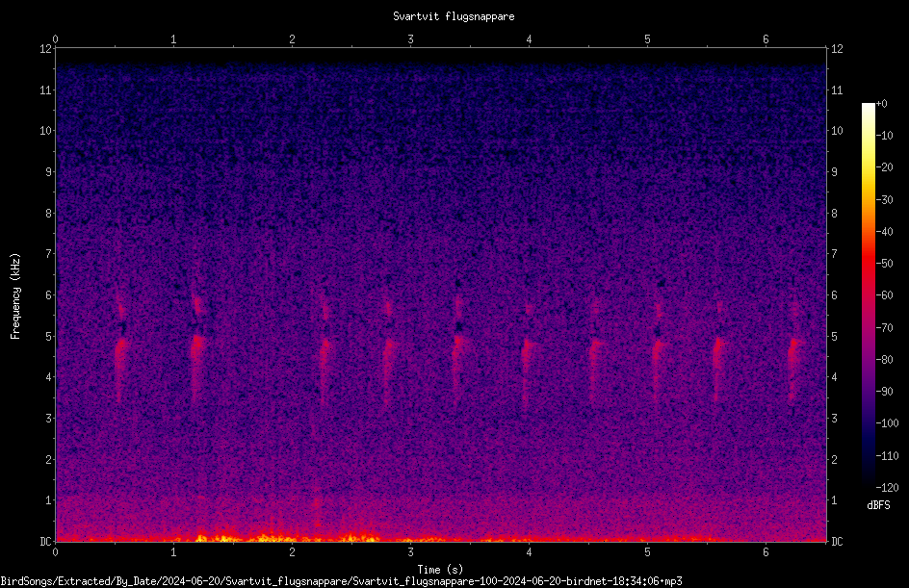Screen dimensions: 909x588
Task: Click the mp3 file path at bottom
Action: coord(341,581)
